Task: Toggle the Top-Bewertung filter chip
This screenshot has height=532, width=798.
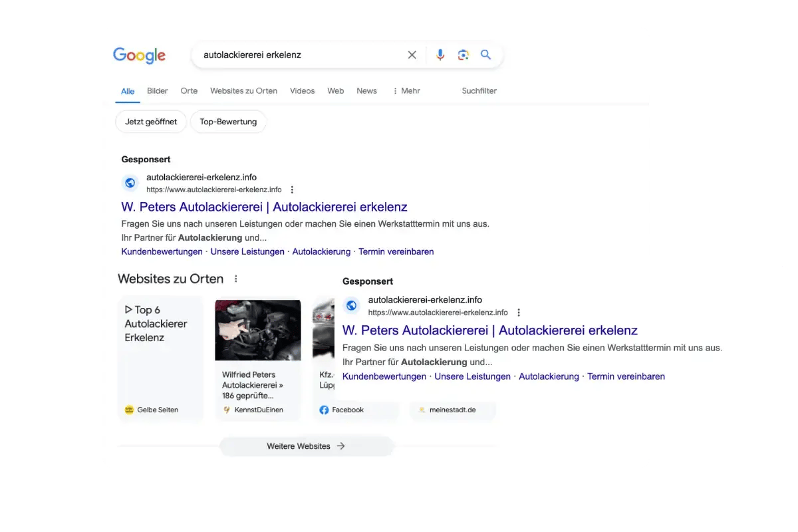Action: (228, 122)
